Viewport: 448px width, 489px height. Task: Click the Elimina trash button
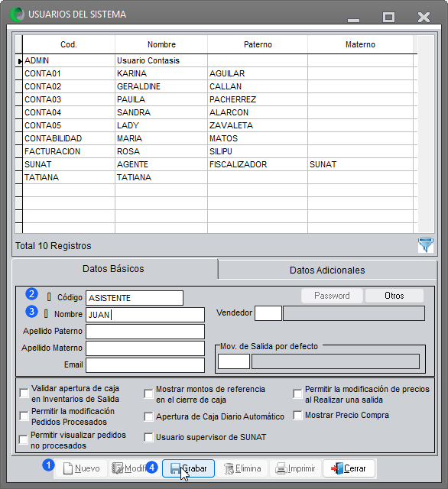(242, 468)
